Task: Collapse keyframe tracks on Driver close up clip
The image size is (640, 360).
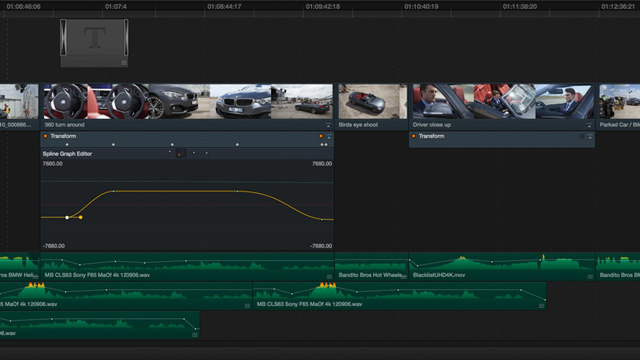Action: tap(589, 125)
